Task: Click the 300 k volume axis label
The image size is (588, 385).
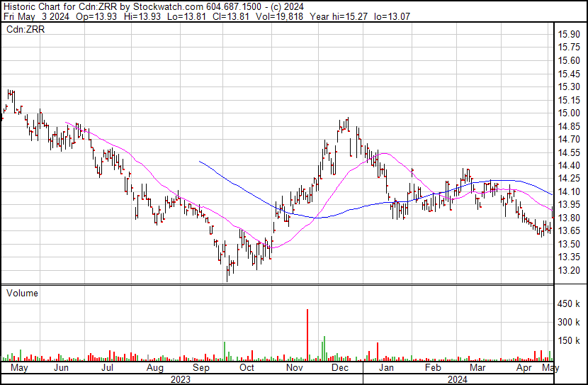Action: [x=569, y=322]
